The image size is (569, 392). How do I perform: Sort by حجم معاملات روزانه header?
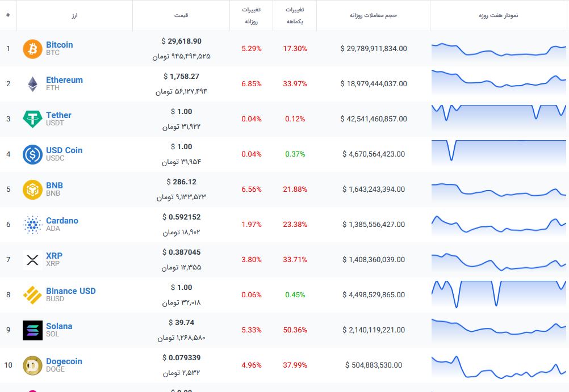click(374, 15)
